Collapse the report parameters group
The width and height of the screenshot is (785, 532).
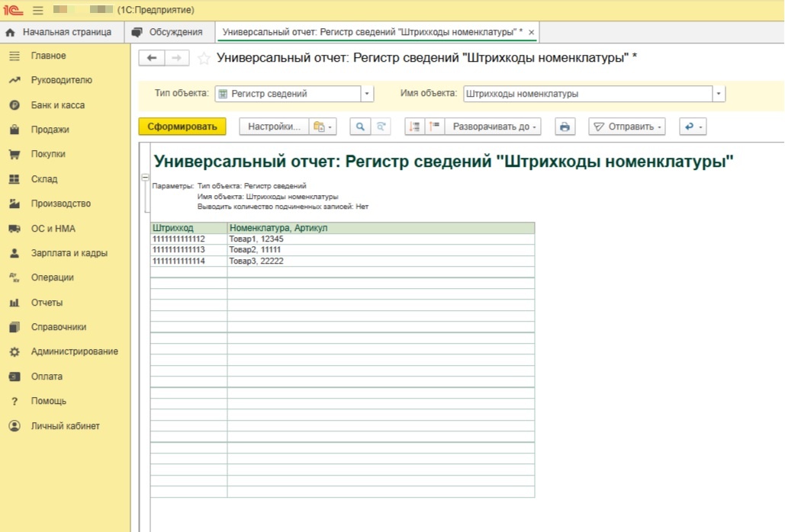click(145, 178)
